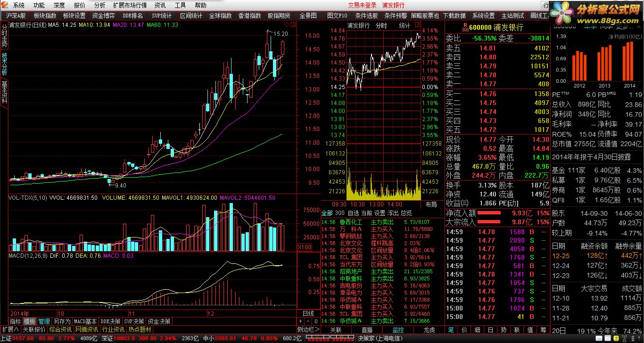This screenshot has height=343, width=644.
Task: Click the app logo icon in title bar
Action: pos(5,5)
